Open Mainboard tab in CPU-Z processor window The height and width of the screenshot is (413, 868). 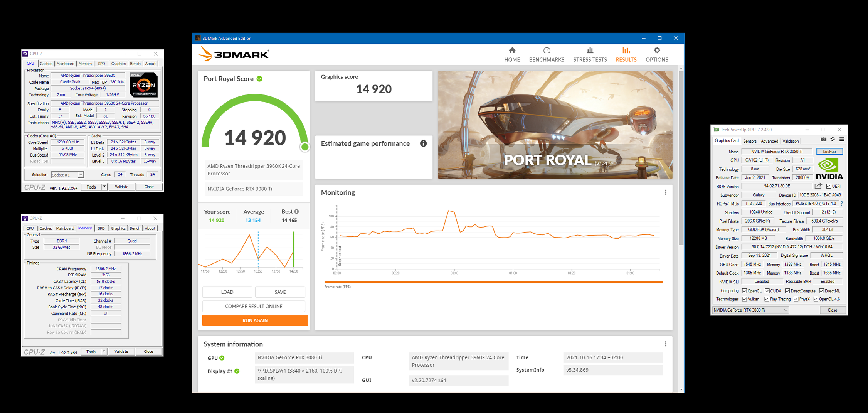pyautogui.click(x=66, y=64)
